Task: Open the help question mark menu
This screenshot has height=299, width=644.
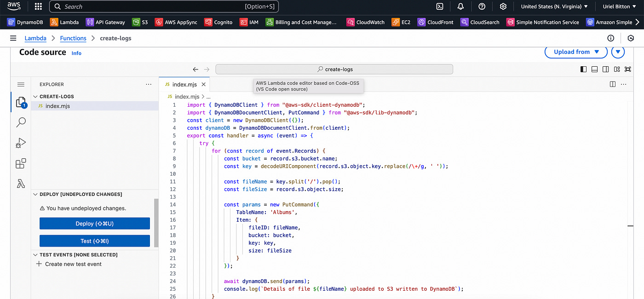Action: click(482, 6)
